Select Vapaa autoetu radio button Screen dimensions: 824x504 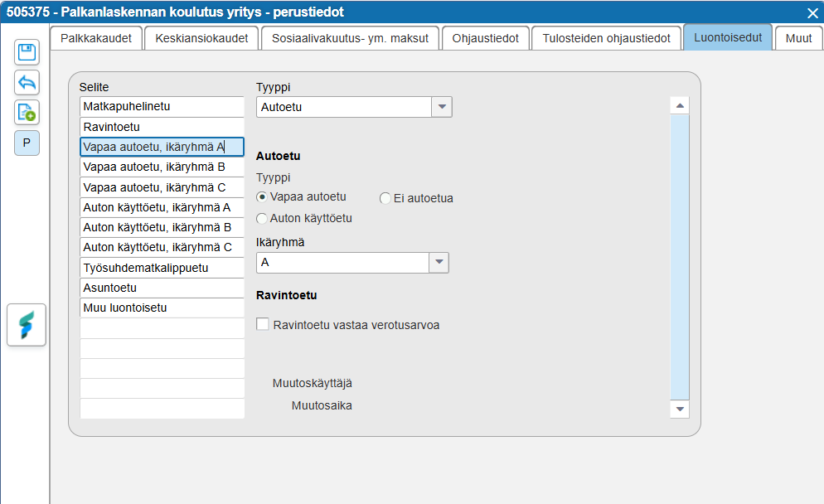(x=262, y=197)
